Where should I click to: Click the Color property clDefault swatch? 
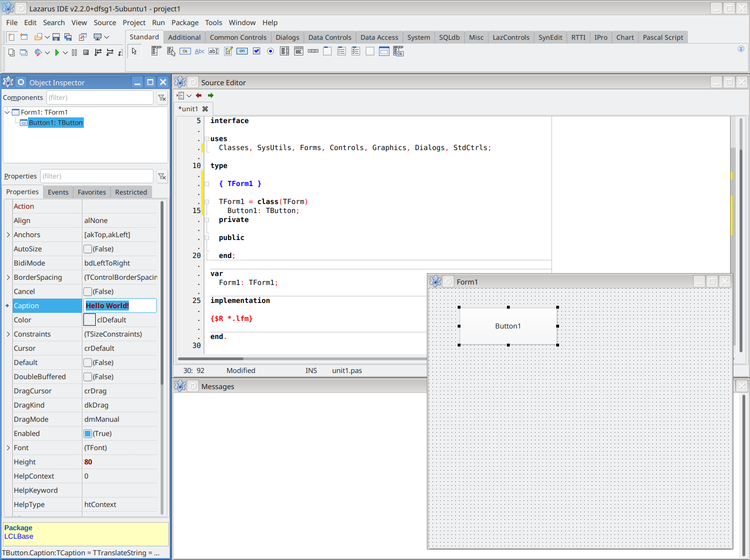(90, 320)
